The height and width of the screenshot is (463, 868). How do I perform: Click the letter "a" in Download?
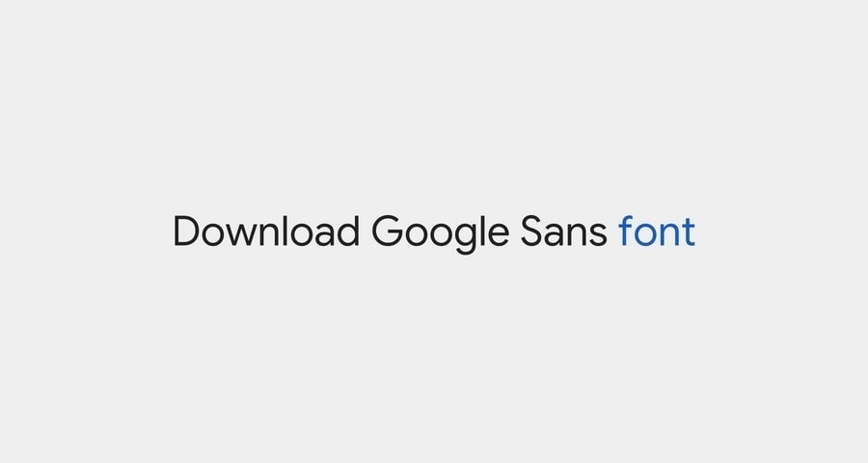[x=324, y=234]
